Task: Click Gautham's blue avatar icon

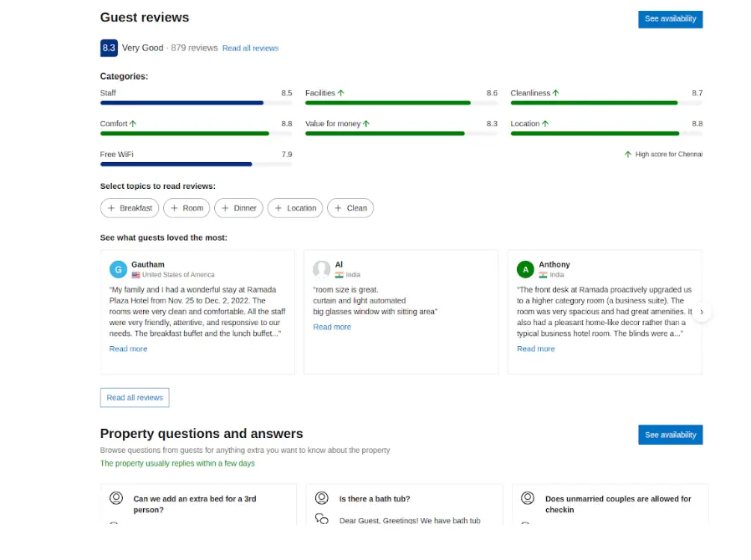Action: click(x=119, y=269)
